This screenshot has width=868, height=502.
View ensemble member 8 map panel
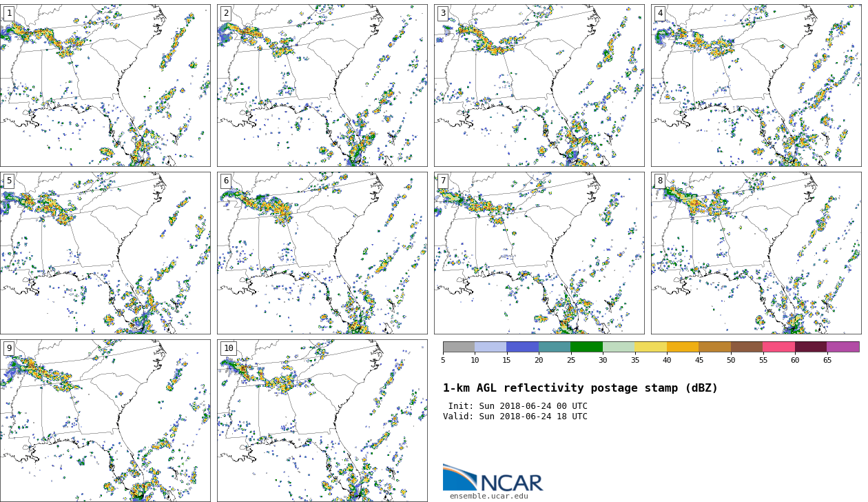756,253
